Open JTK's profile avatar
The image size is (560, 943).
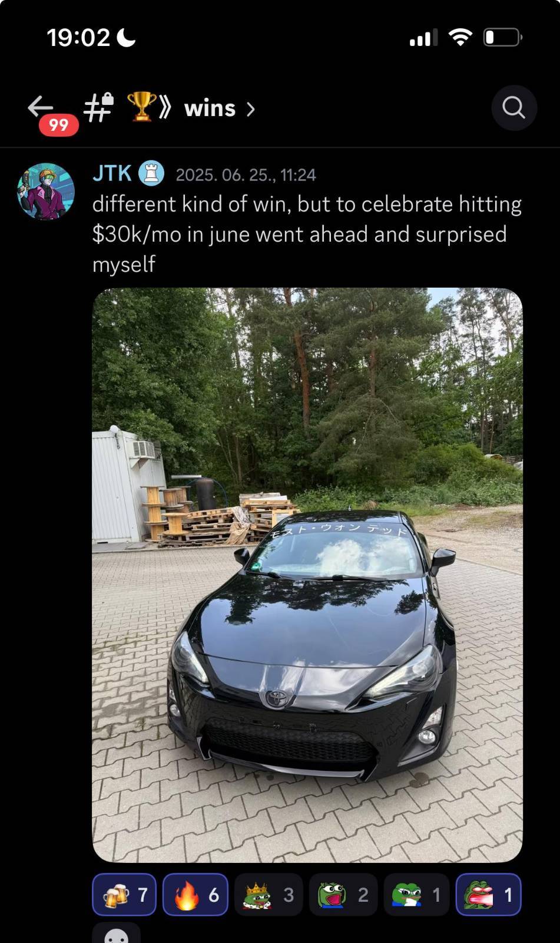tap(46, 192)
